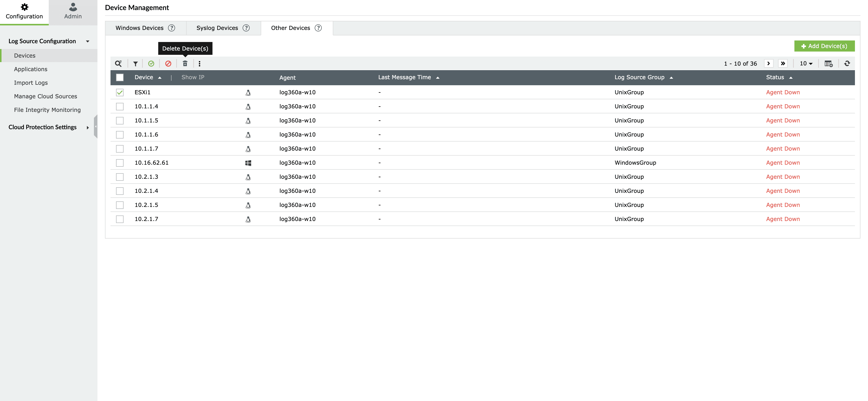868x401 pixels.
Task: Toggle the select-all header checkbox
Action: [120, 78]
